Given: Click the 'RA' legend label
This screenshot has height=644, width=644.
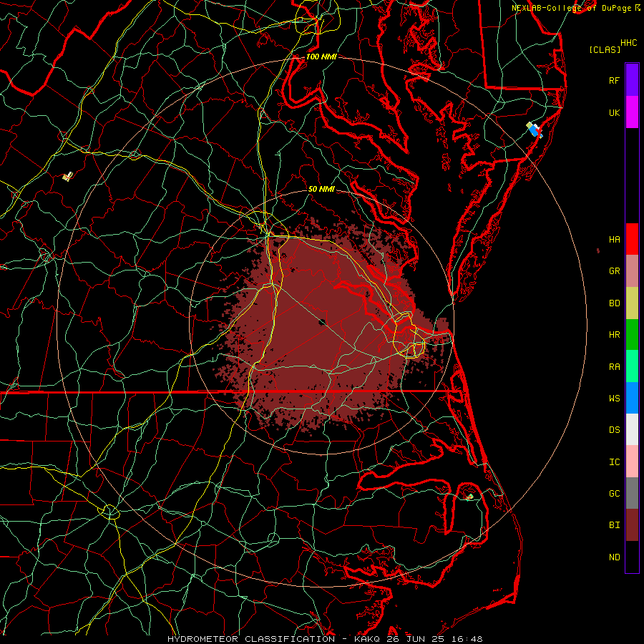Looking at the screenshot, I should pyautogui.click(x=614, y=367).
